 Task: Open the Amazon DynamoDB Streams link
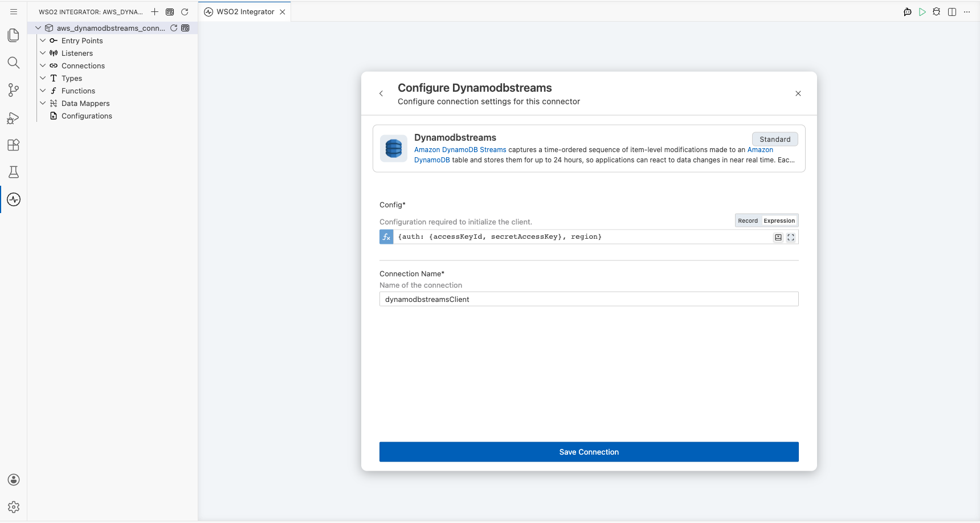point(460,150)
